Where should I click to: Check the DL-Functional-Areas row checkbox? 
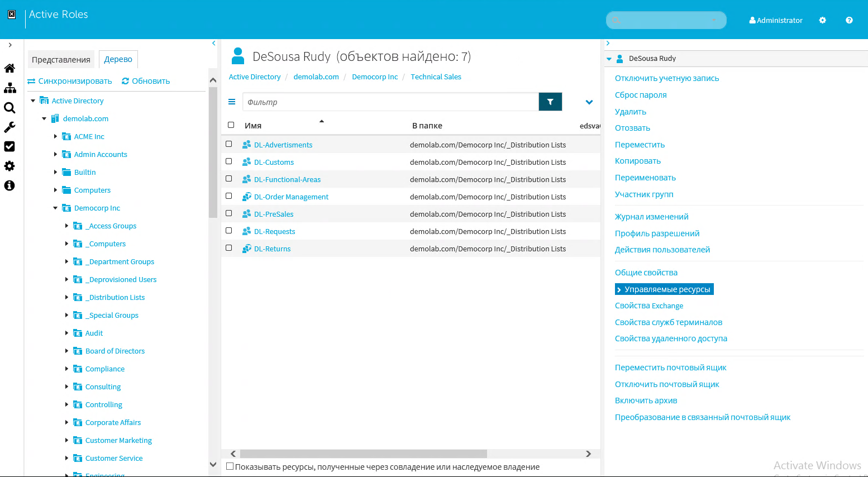point(228,179)
